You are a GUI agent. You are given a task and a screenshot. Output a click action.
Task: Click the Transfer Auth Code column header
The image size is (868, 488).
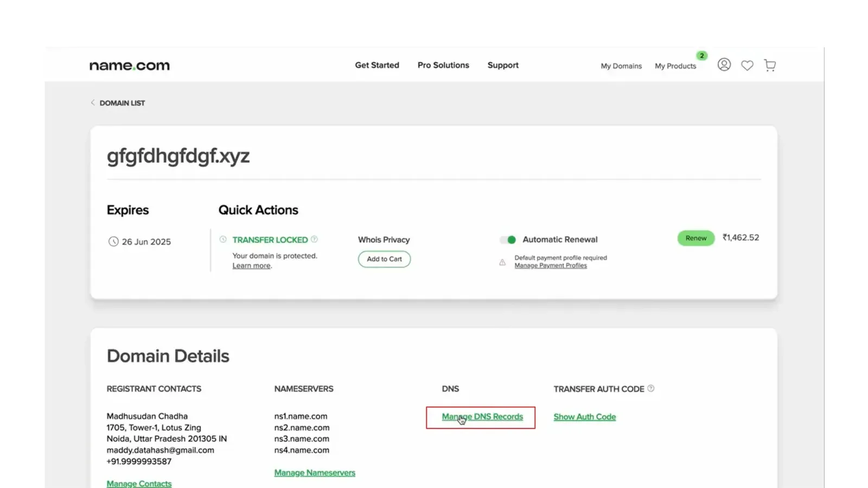click(599, 389)
